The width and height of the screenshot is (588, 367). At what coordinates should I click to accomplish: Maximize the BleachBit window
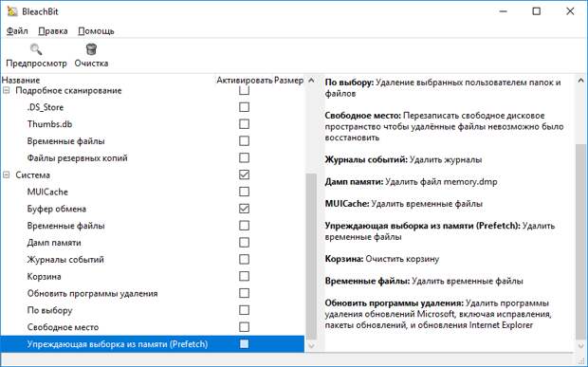[x=536, y=11]
